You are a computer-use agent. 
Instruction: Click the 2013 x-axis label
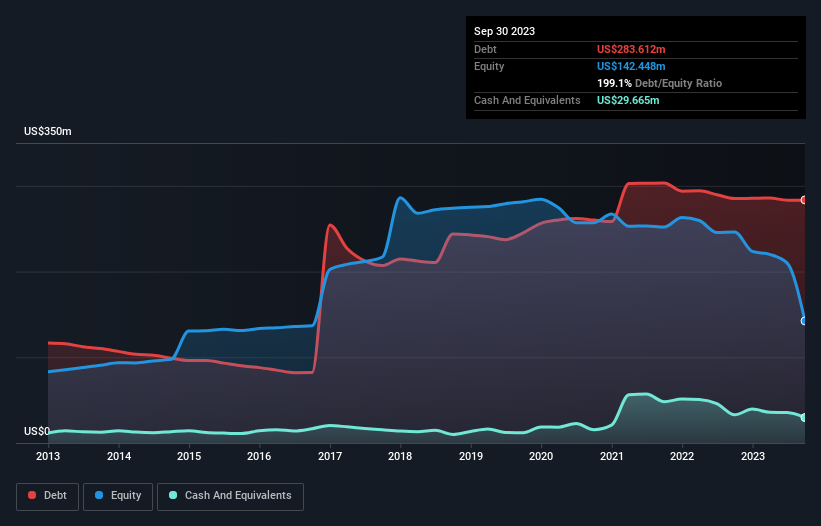pos(48,456)
